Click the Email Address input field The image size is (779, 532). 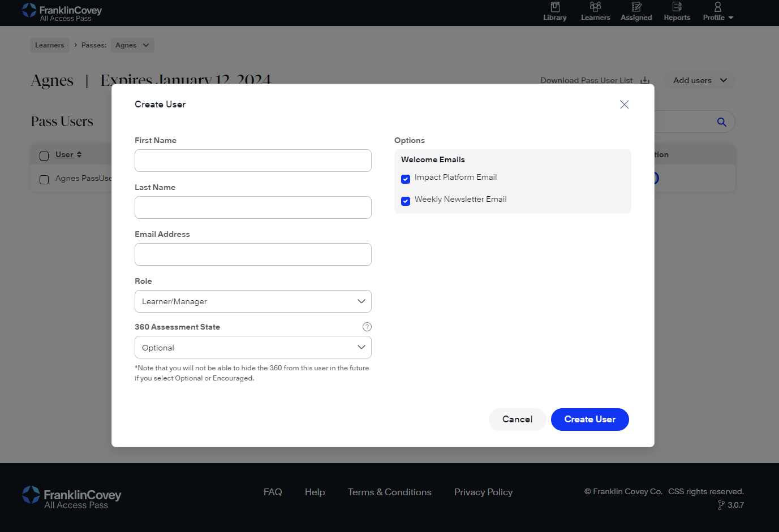[253, 254]
